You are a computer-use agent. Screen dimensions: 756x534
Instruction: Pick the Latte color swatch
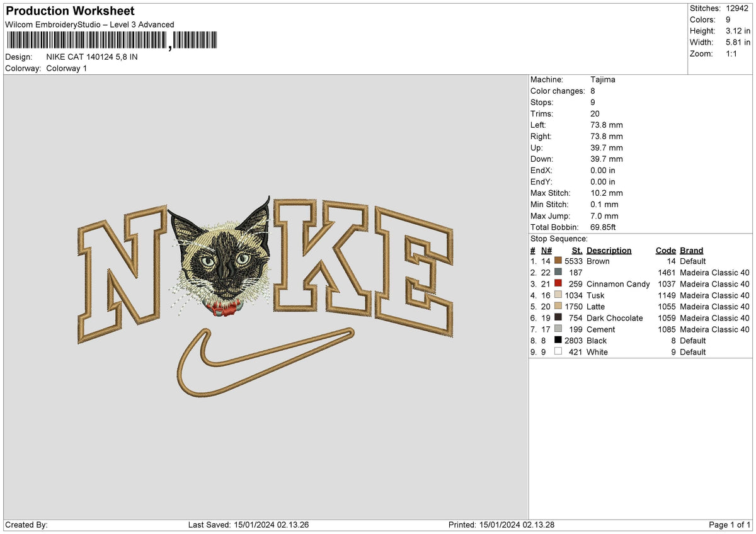coord(558,306)
